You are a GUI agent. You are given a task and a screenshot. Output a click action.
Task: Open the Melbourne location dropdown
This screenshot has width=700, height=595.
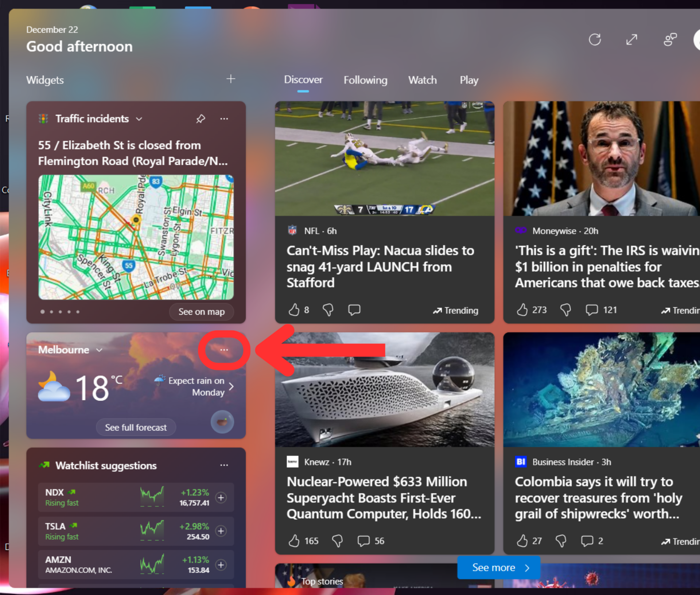click(x=99, y=350)
